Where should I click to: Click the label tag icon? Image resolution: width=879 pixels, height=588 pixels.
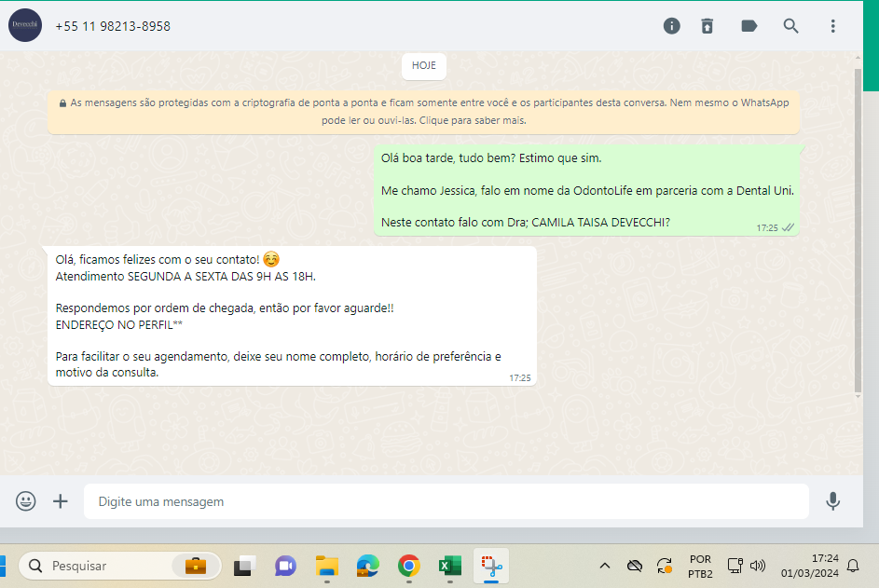(x=749, y=26)
